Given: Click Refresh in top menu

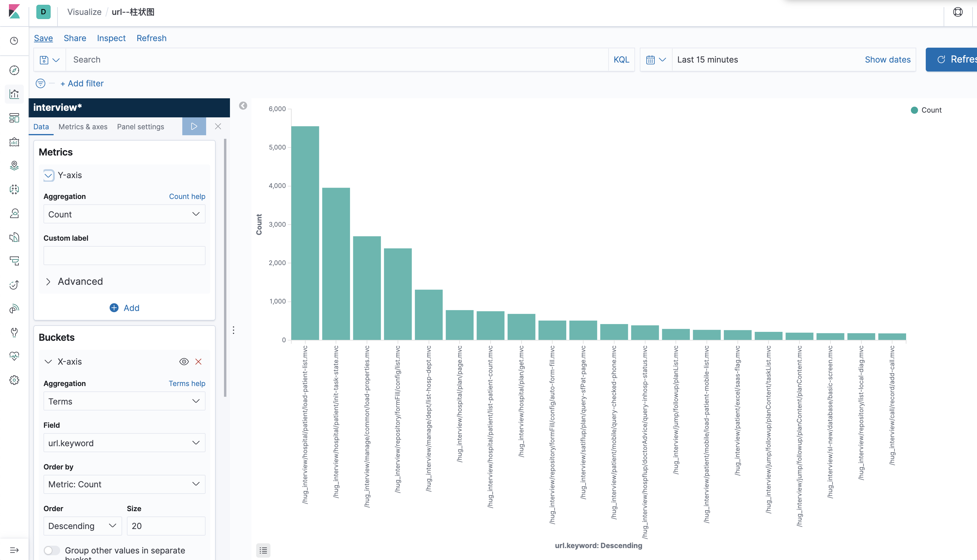Looking at the screenshot, I should pyautogui.click(x=152, y=38).
